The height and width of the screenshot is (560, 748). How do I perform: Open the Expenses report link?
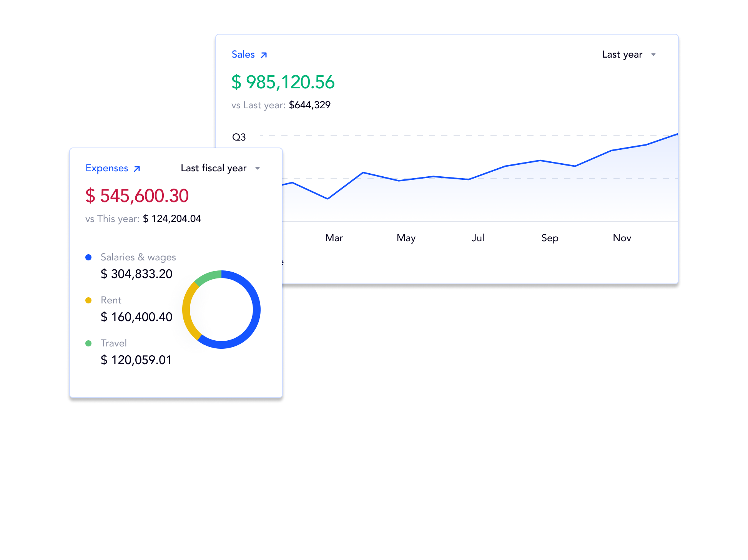[107, 168]
